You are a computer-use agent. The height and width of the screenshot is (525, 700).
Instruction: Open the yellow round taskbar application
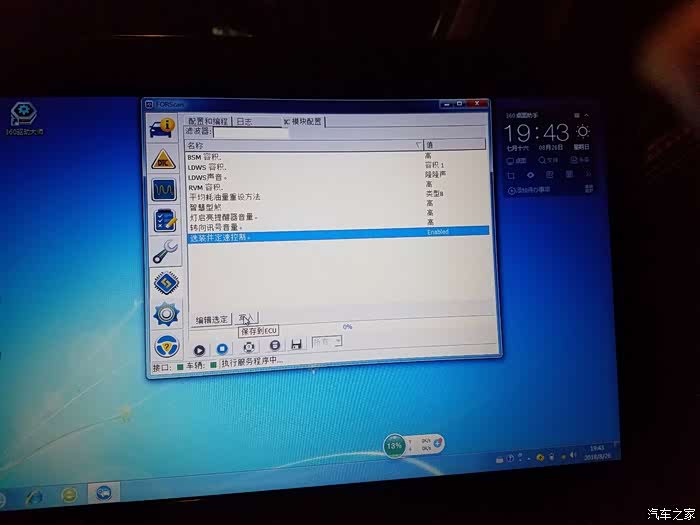(69, 495)
